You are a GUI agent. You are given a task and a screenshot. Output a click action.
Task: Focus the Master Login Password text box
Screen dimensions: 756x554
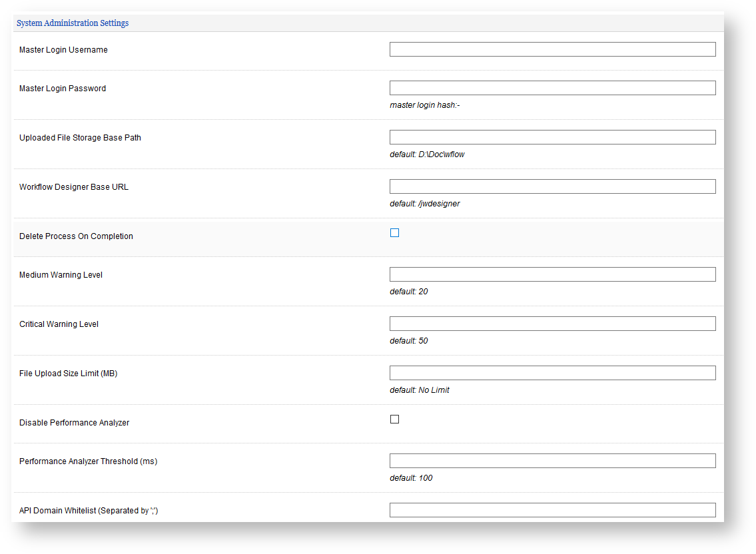click(552, 88)
